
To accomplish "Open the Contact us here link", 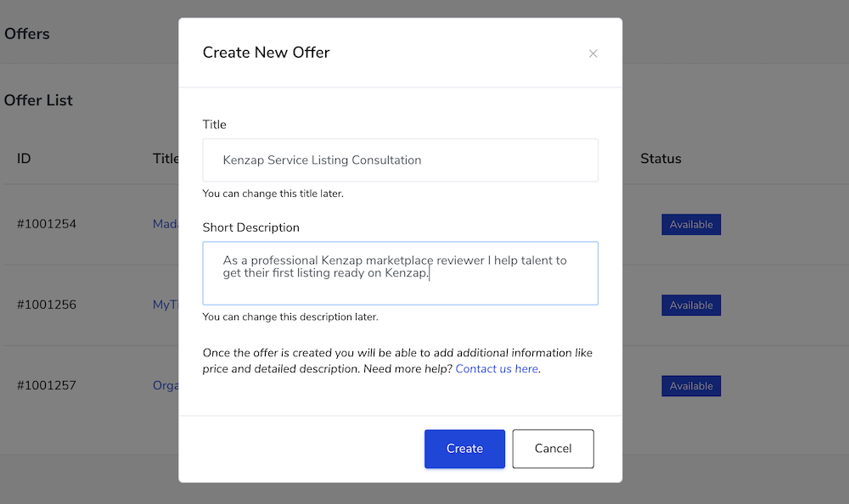I will 497,368.
